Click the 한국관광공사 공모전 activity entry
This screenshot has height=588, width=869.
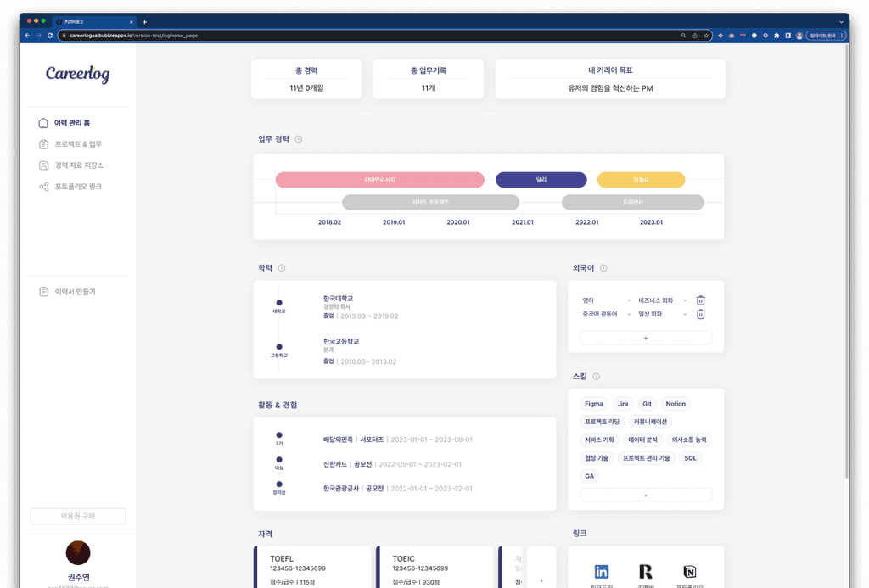398,488
